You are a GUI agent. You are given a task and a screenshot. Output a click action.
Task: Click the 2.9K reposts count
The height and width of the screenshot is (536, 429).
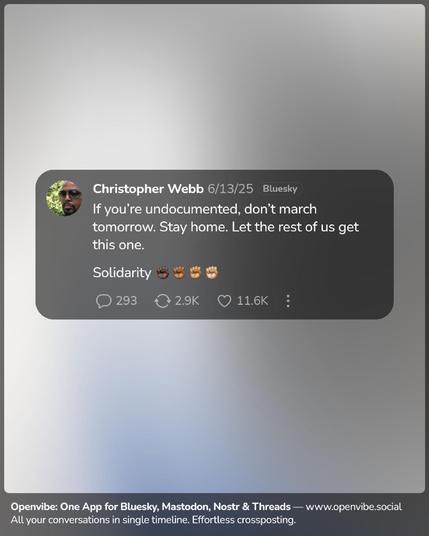187,301
